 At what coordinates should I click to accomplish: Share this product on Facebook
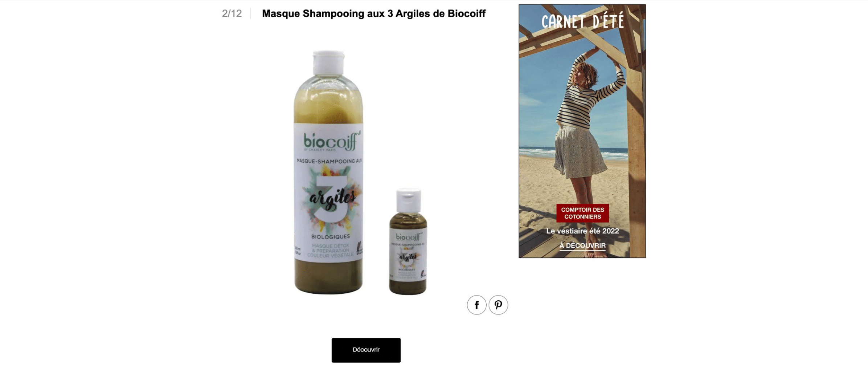pos(476,305)
